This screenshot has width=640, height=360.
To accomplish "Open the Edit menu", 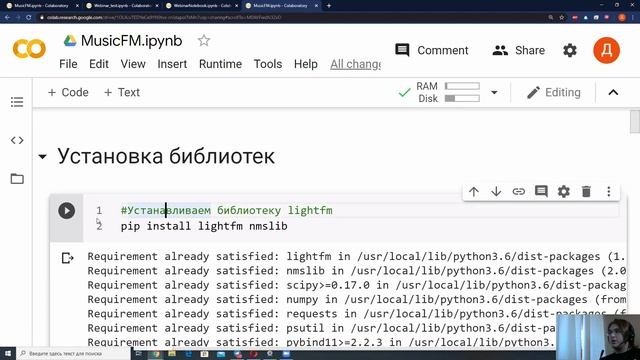I will [x=99, y=64].
